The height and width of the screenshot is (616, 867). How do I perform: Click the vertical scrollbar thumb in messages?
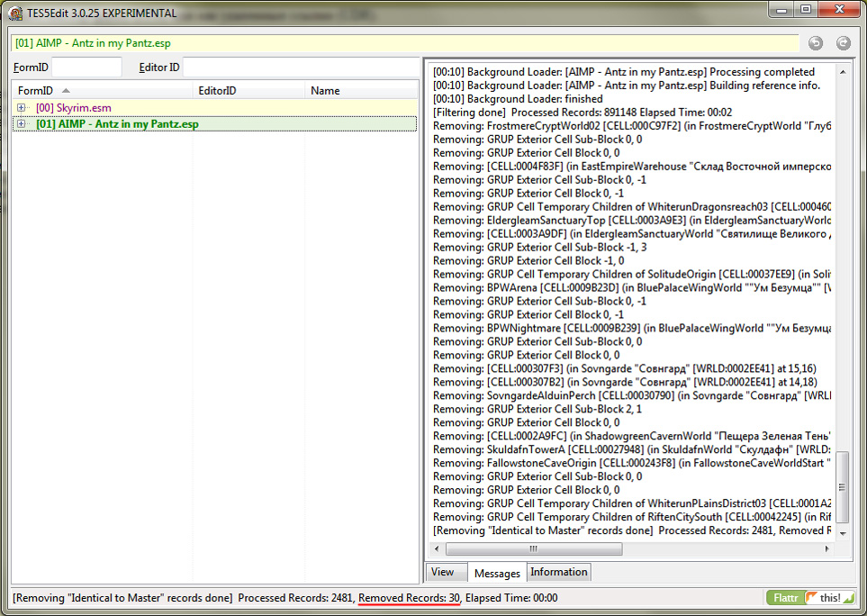pos(842,486)
